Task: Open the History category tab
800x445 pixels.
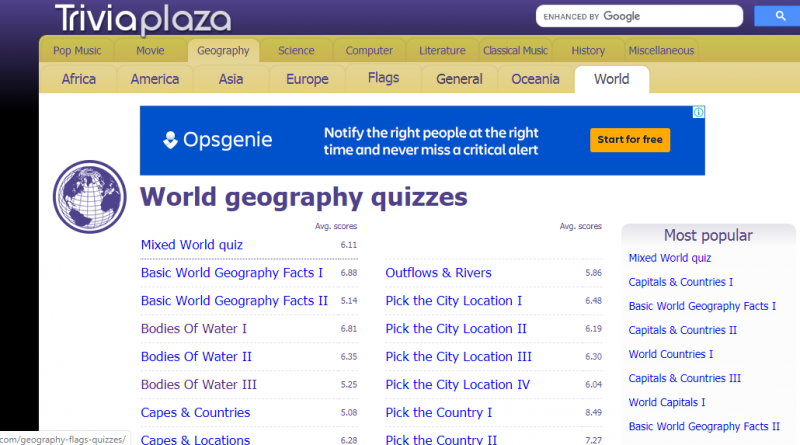Action: click(x=588, y=51)
